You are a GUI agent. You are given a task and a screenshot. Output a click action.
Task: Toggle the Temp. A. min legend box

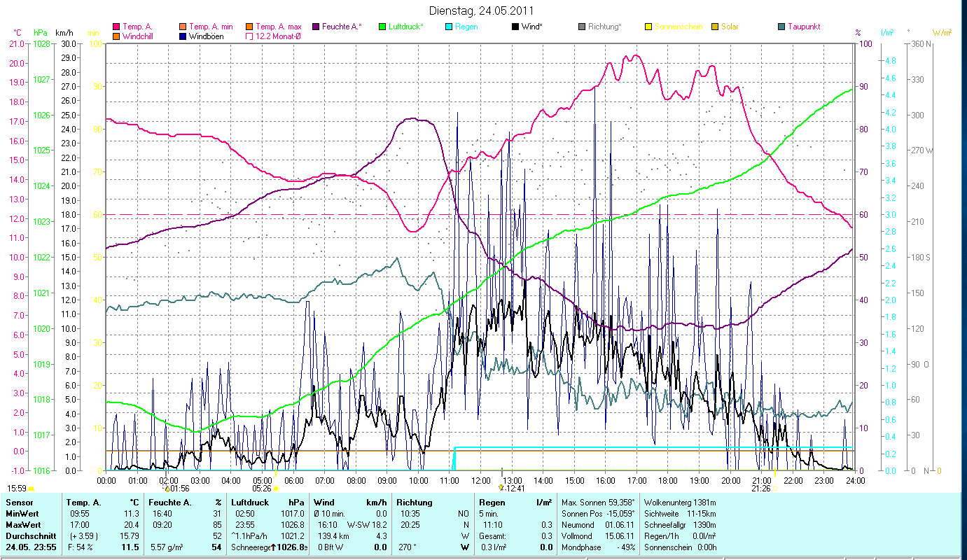pyautogui.click(x=183, y=27)
